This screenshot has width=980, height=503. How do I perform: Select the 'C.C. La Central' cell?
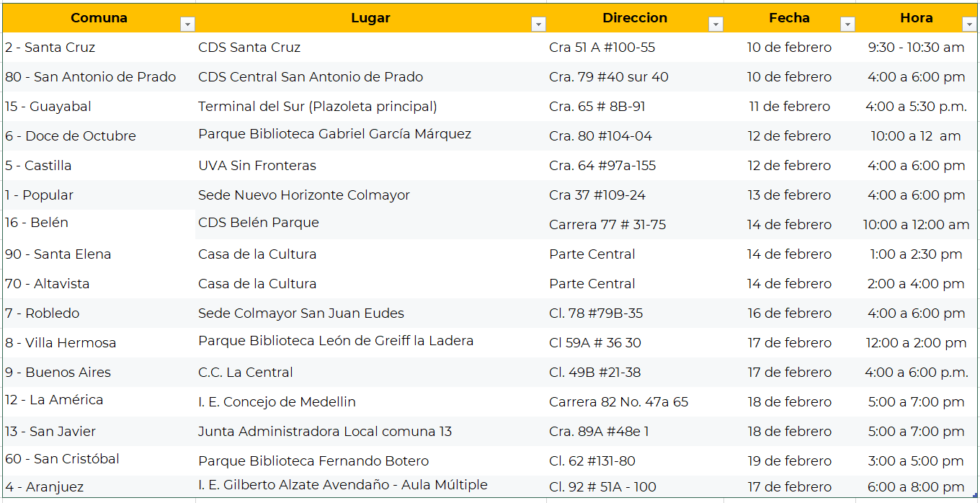(x=246, y=373)
